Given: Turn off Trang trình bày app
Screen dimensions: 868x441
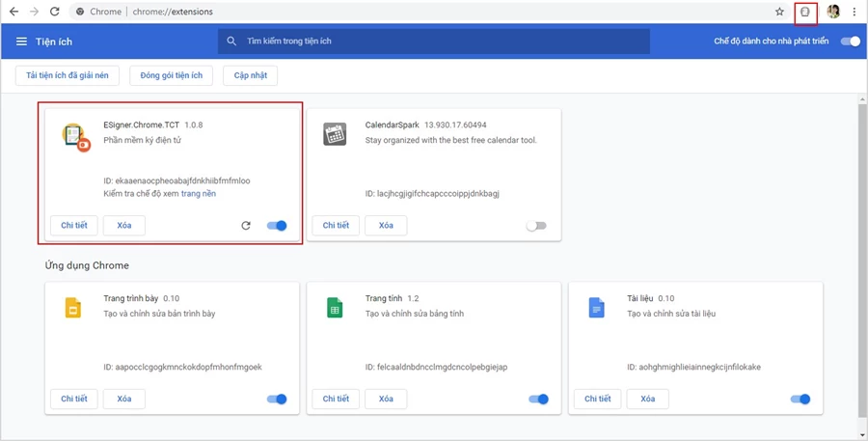Looking at the screenshot, I should click(277, 399).
